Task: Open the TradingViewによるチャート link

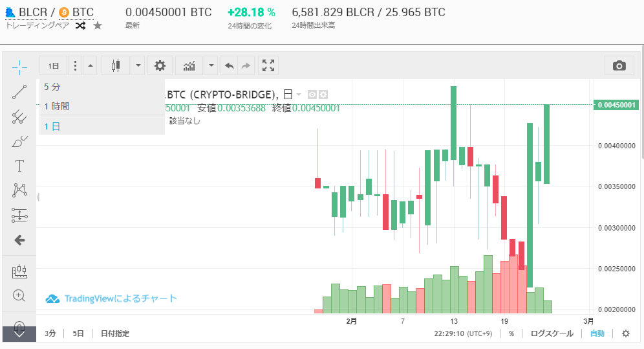Action: (x=111, y=298)
